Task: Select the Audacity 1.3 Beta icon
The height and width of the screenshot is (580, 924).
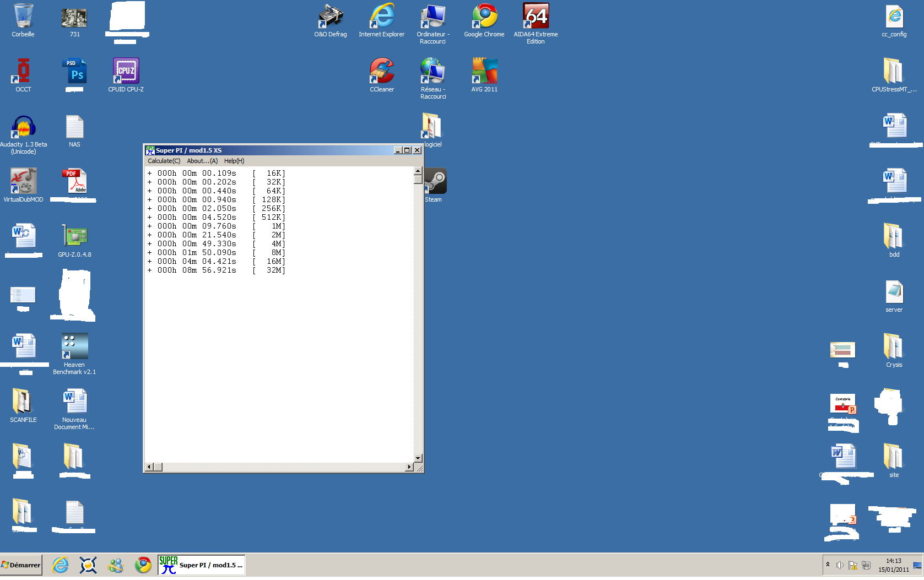Action: tap(23, 128)
